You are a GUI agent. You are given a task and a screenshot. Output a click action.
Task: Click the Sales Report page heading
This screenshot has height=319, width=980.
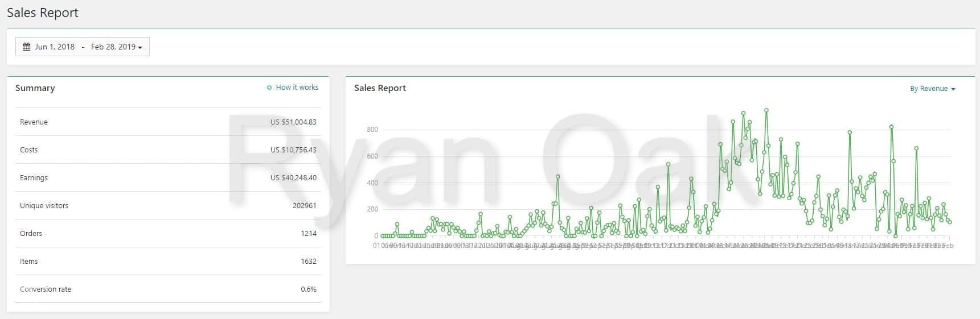point(43,13)
